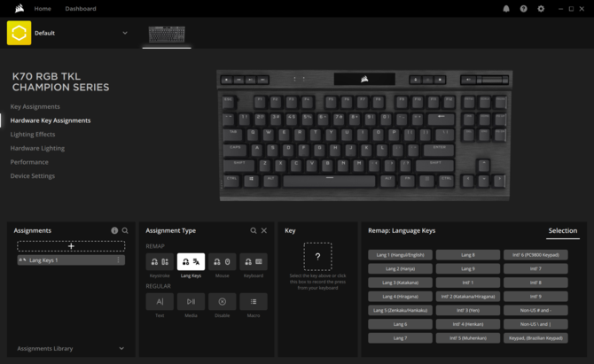Screen dimensions: 594x364
Task: Open Lighting Effects section
Action: [x=33, y=135]
